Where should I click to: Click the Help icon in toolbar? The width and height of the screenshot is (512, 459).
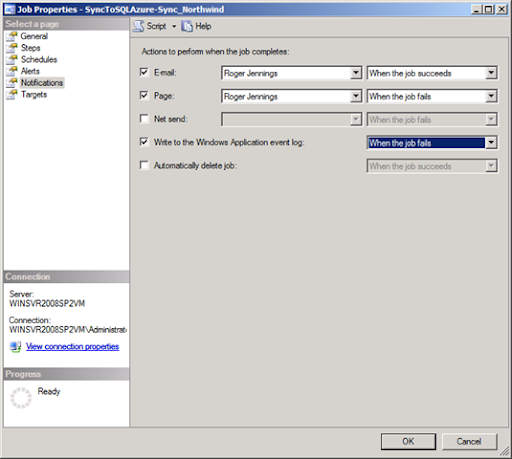tap(187, 26)
